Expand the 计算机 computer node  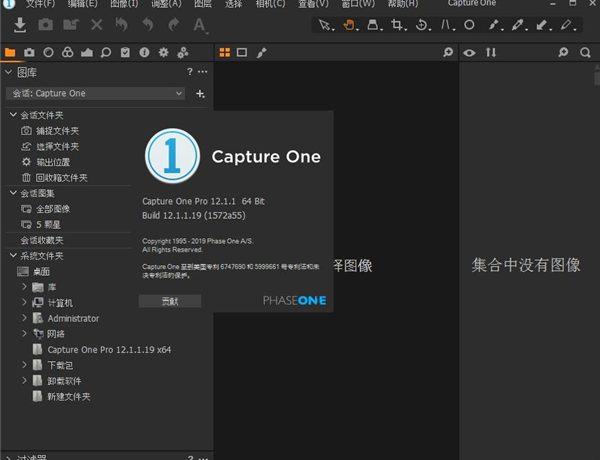pos(24,302)
